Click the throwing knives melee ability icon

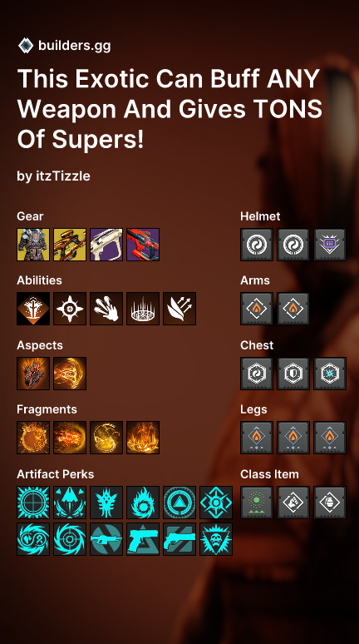click(106, 309)
